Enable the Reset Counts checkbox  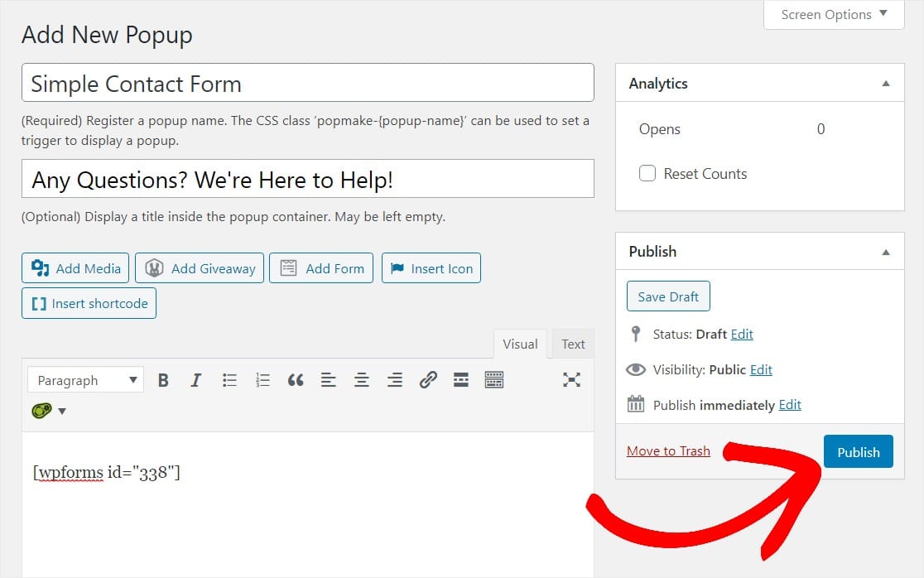647,174
